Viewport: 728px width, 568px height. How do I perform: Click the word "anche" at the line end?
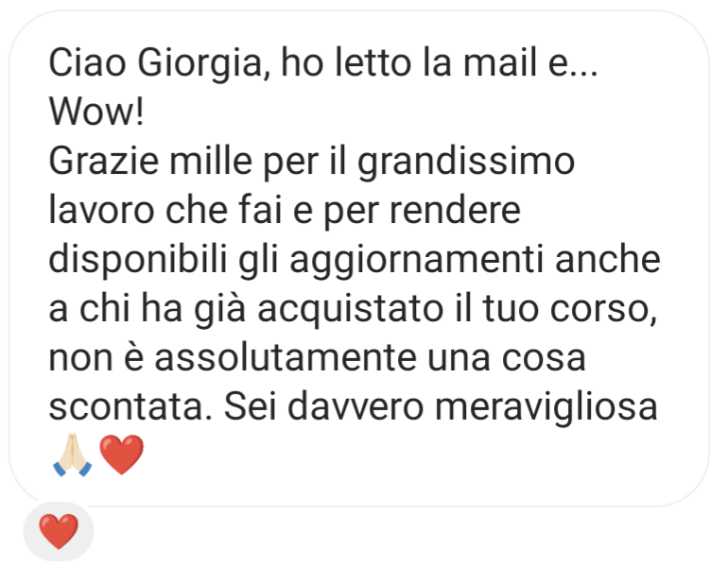[608, 259]
